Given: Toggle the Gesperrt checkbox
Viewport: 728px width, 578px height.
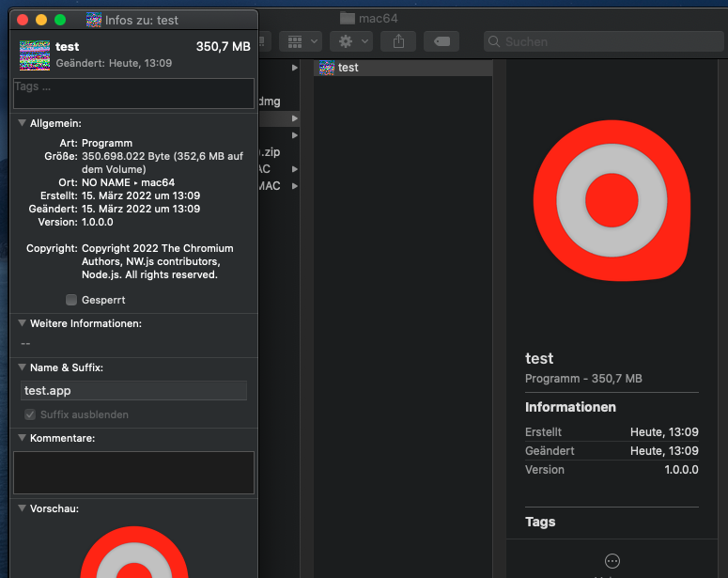Looking at the screenshot, I should pos(71,300).
